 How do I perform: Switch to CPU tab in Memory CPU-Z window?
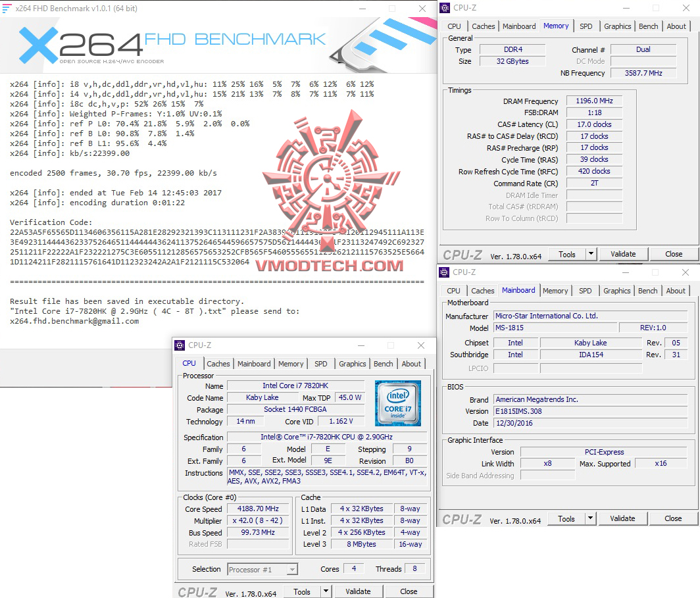pos(454,26)
